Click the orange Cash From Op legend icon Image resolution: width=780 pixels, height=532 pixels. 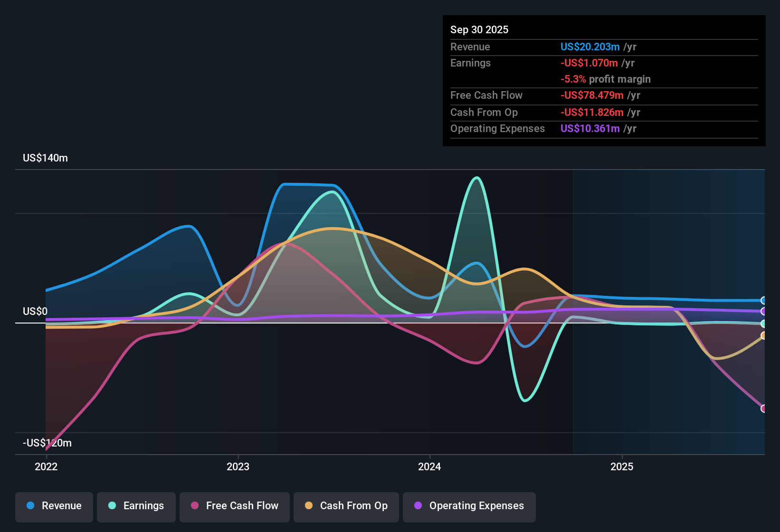click(308, 506)
